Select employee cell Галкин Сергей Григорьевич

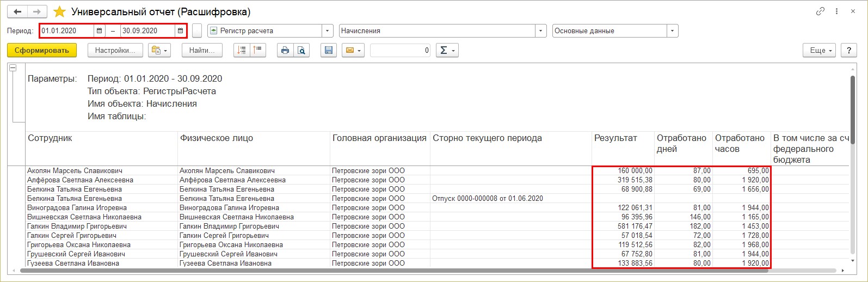[102, 236]
